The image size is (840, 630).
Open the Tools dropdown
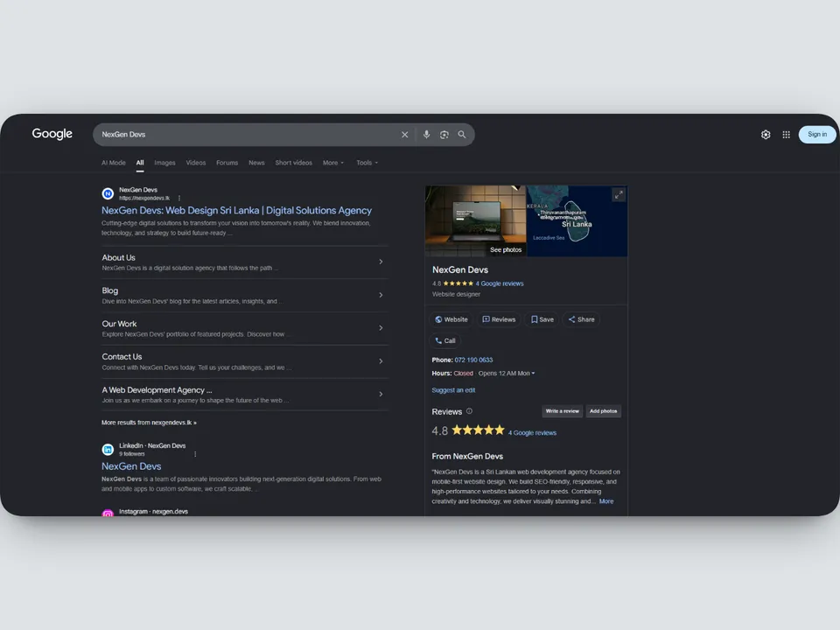point(367,163)
